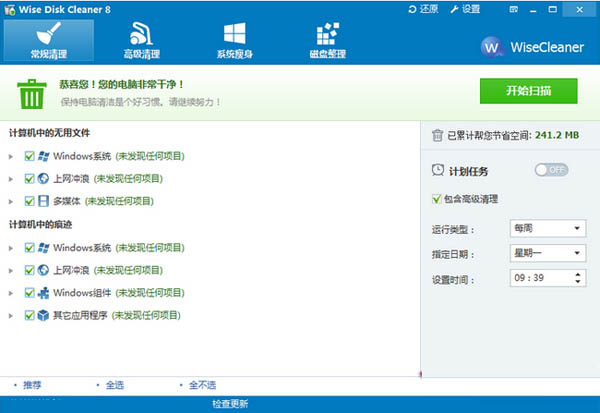
Task: Uncheck Windows系统 under 痕迹
Action: coord(29,248)
